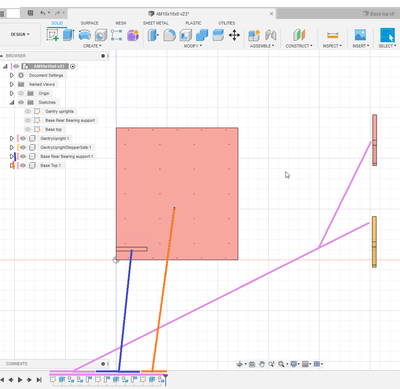Switch to the Base top v6 document tab
This screenshot has height=389, width=400.
click(378, 14)
